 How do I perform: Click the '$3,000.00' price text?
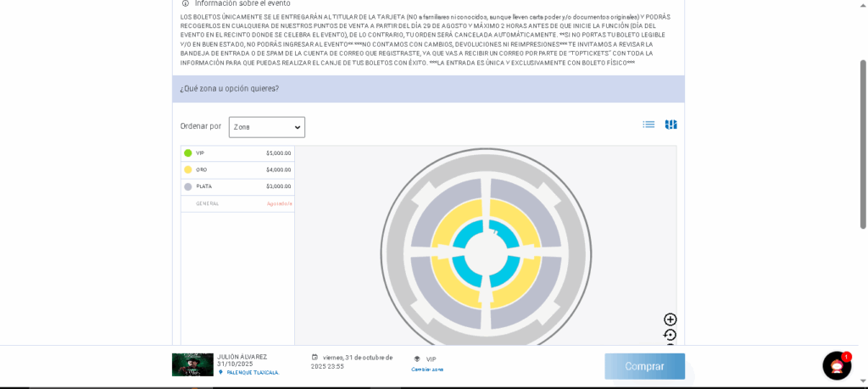tap(278, 186)
